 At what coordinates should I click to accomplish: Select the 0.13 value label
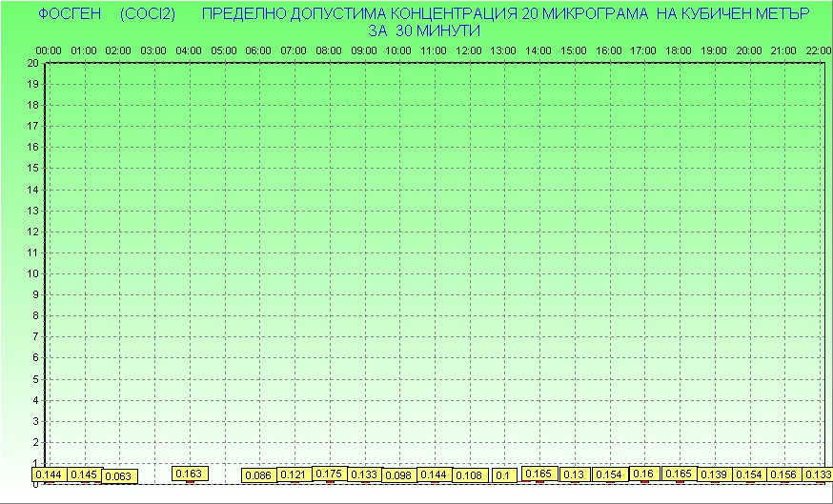pos(574,474)
